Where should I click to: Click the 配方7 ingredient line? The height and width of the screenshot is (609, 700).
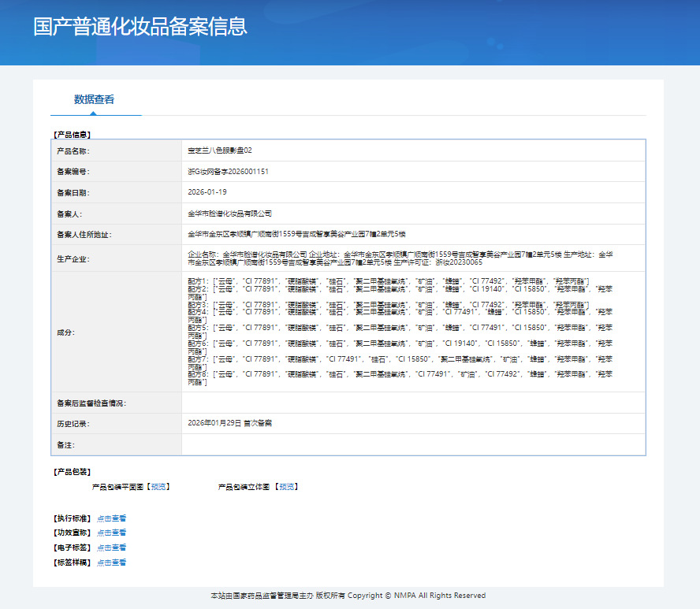400,362
